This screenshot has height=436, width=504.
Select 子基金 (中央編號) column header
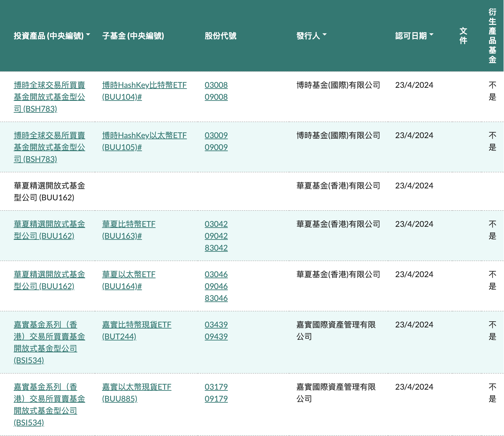pos(133,36)
